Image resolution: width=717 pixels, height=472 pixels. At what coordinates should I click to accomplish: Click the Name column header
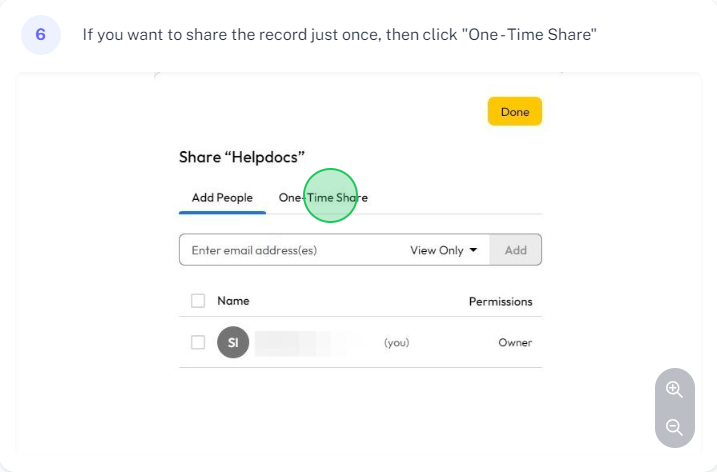(x=233, y=301)
